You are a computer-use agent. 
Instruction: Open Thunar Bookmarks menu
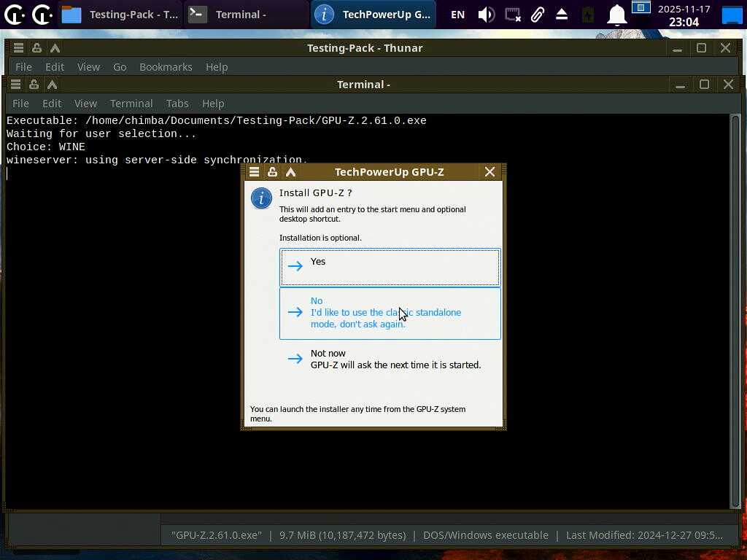[166, 67]
